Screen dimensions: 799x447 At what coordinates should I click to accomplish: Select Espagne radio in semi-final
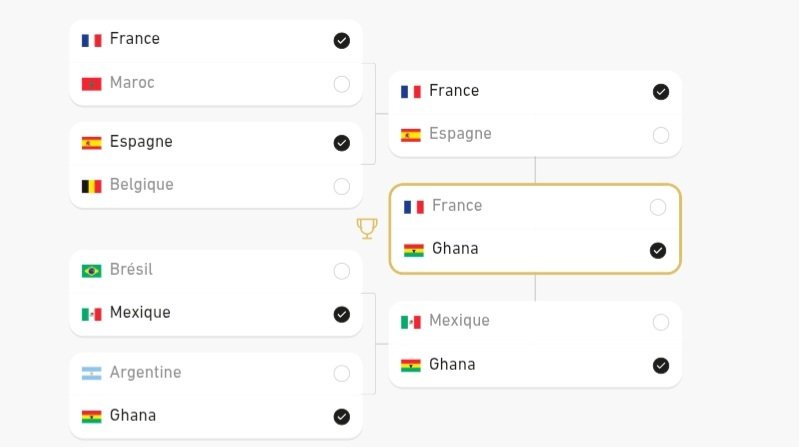pos(661,135)
